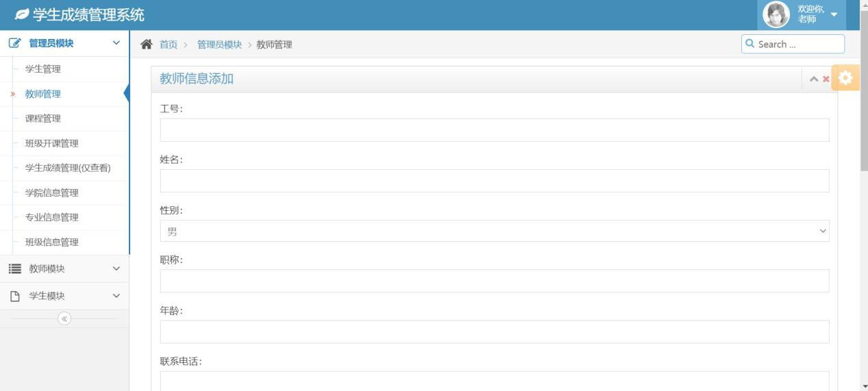Screen dimensions: 868x391
Task: Click the Search box in breadcrumb bar
Action: coord(793,44)
